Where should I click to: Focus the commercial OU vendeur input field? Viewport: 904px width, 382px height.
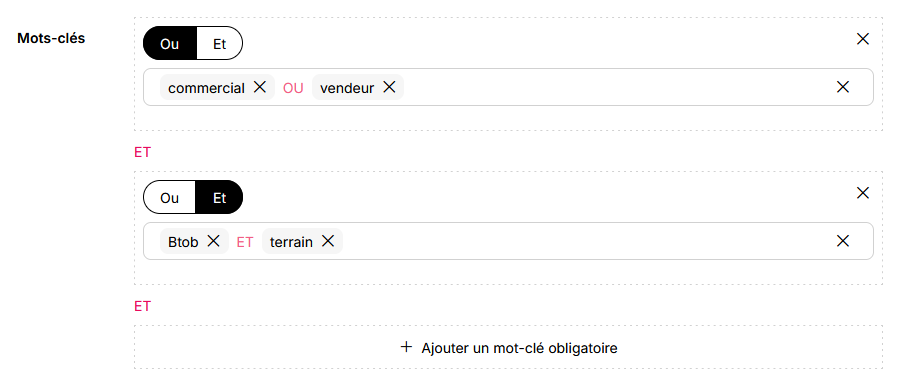pyautogui.click(x=508, y=87)
